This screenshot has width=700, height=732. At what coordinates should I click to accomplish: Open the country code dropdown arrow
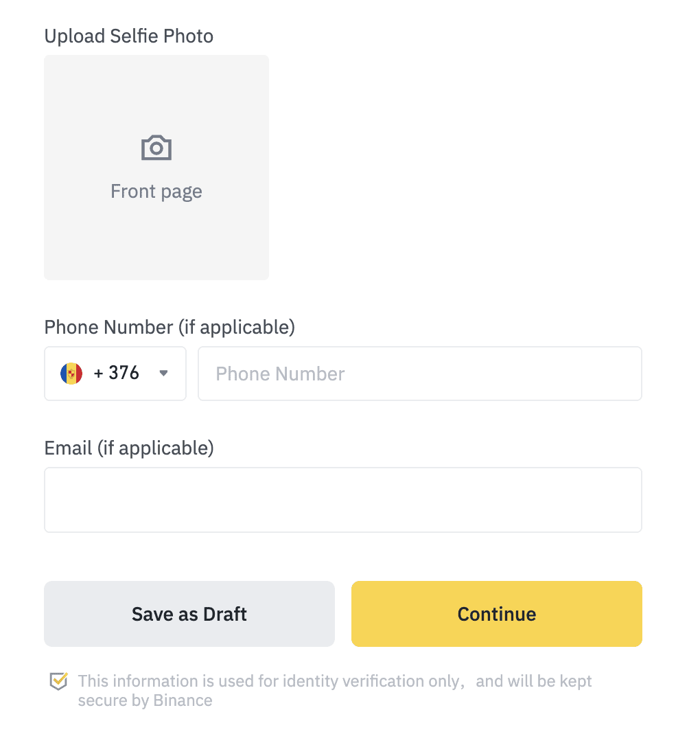[163, 373]
